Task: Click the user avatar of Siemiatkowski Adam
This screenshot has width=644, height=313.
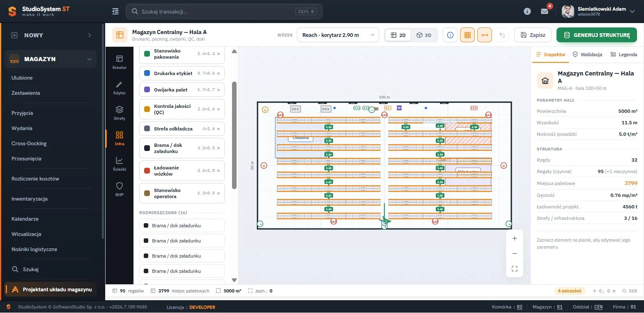Action: coord(568,11)
